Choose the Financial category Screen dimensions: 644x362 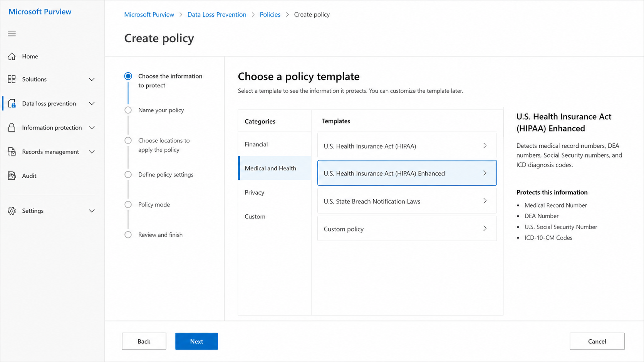coord(275,144)
